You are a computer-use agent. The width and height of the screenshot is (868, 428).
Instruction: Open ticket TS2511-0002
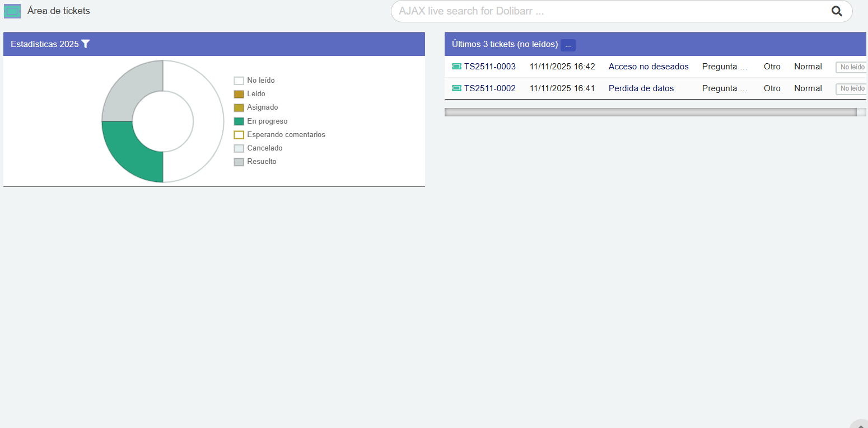click(x=489, y=88)
